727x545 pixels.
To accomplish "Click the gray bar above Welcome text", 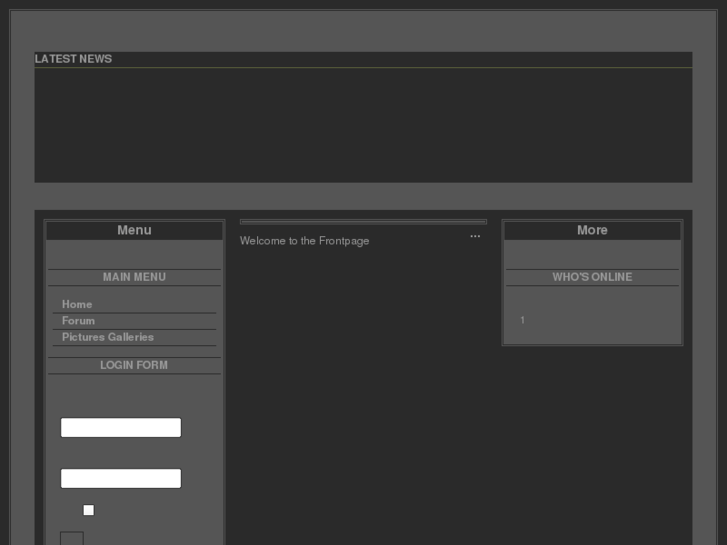I will pos(363,222).
